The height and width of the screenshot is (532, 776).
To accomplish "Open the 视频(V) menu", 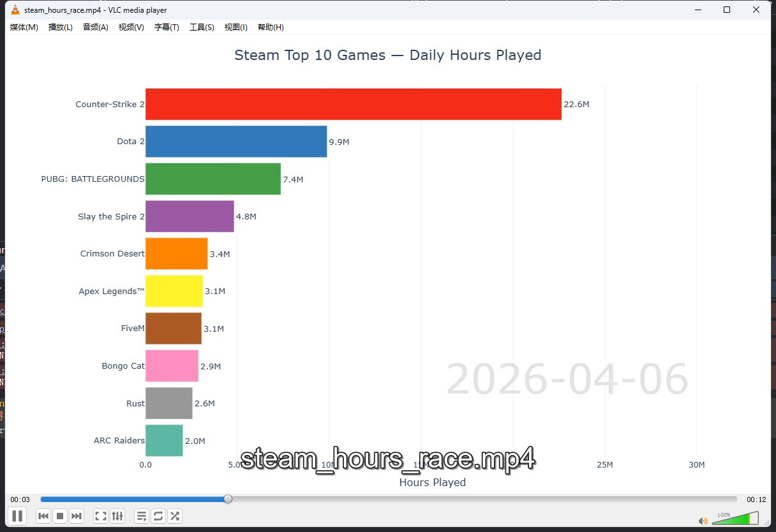I will tap(131, 27).
